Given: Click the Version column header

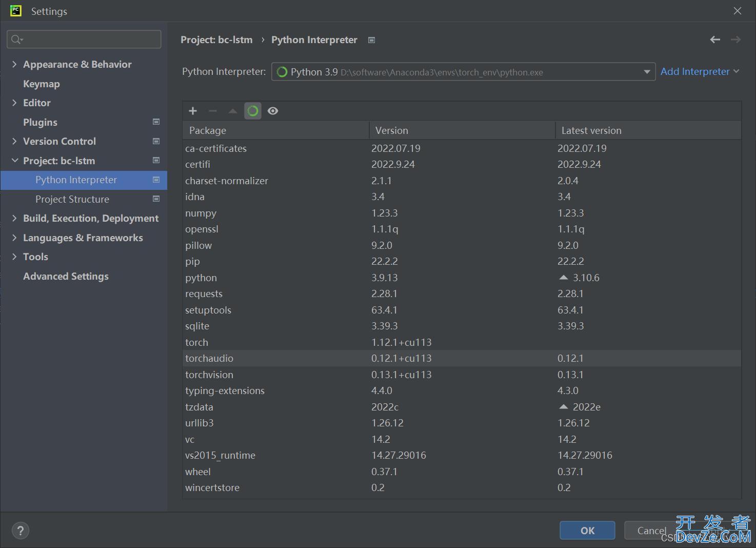Looking at the screenshot, I should click(x=462, y=130).
